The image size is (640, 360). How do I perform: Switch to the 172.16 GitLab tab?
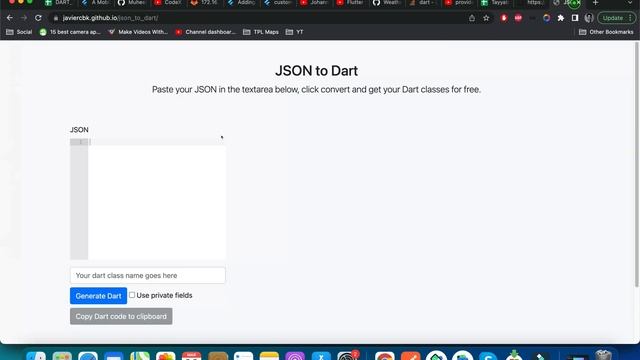204,3
